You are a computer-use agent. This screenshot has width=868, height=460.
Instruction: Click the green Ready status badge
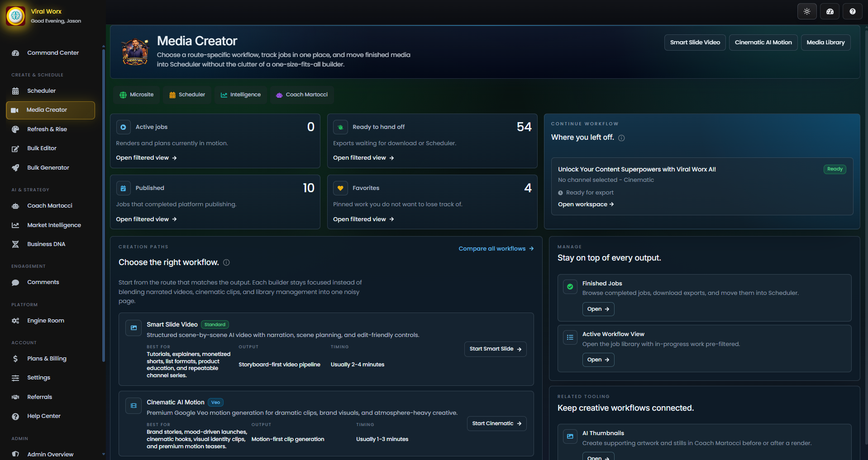[x=835, y=169]
